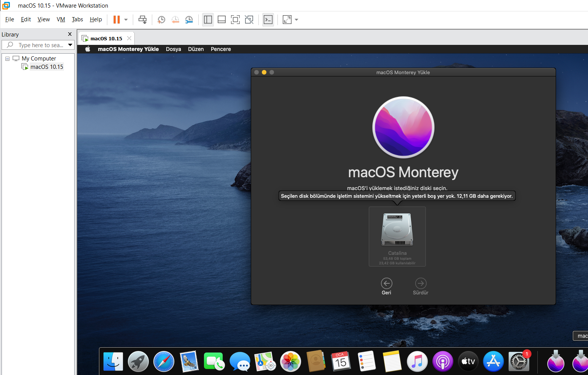
Task: Open Mail from the dock
Action: 189,361
